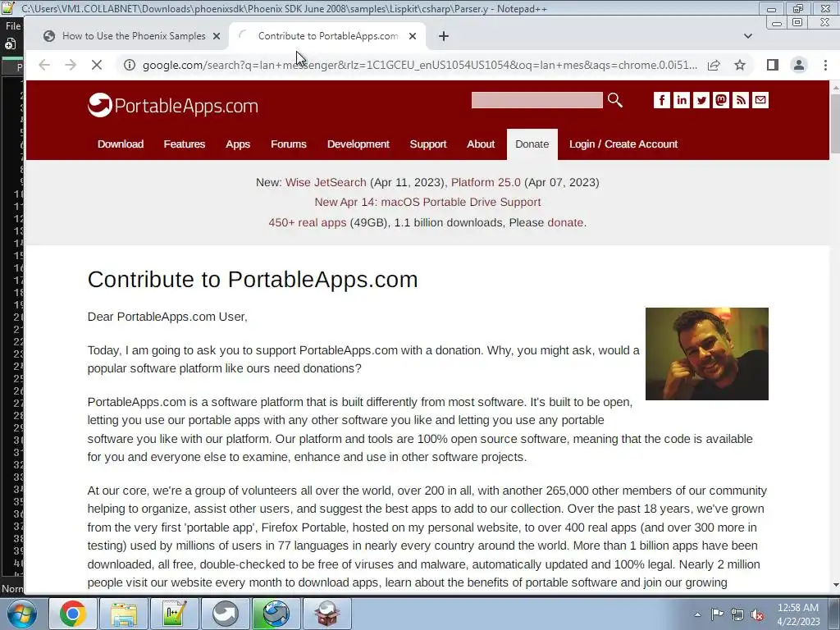Go forward with the browser forward arrow
The width and height of the screenshot is (840, 630).
point(71,65)
